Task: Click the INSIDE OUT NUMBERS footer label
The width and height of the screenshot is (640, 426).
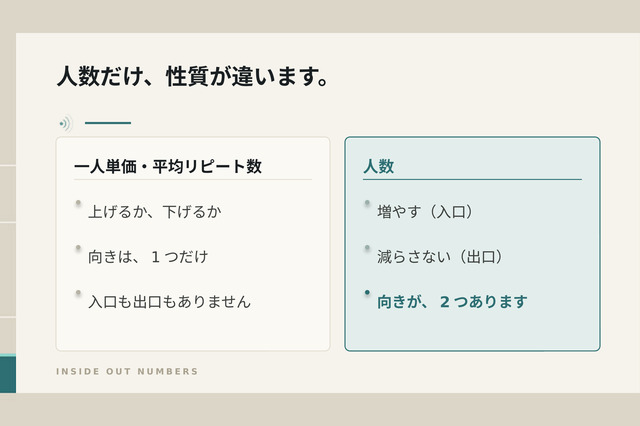Action: pos(127,371)
